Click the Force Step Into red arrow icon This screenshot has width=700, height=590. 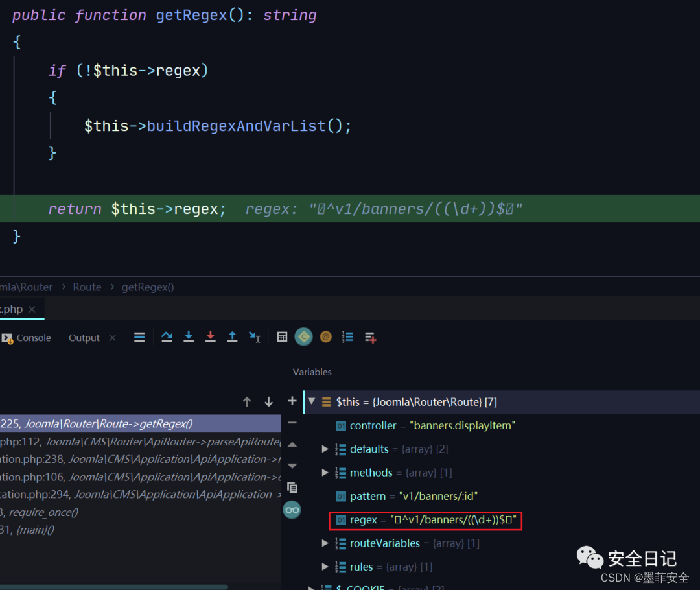[x=210, y=337]
